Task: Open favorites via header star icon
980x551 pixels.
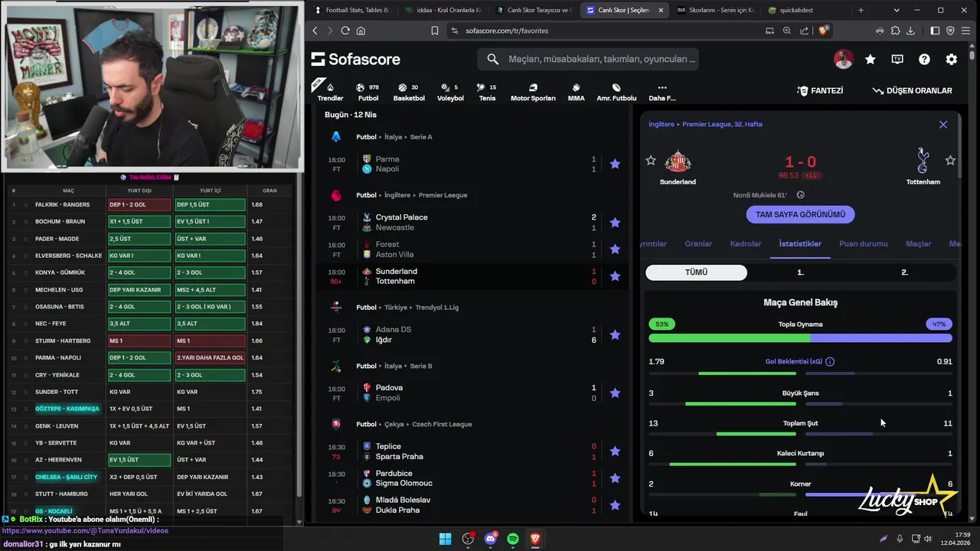Action: click(x=871, y=59)
